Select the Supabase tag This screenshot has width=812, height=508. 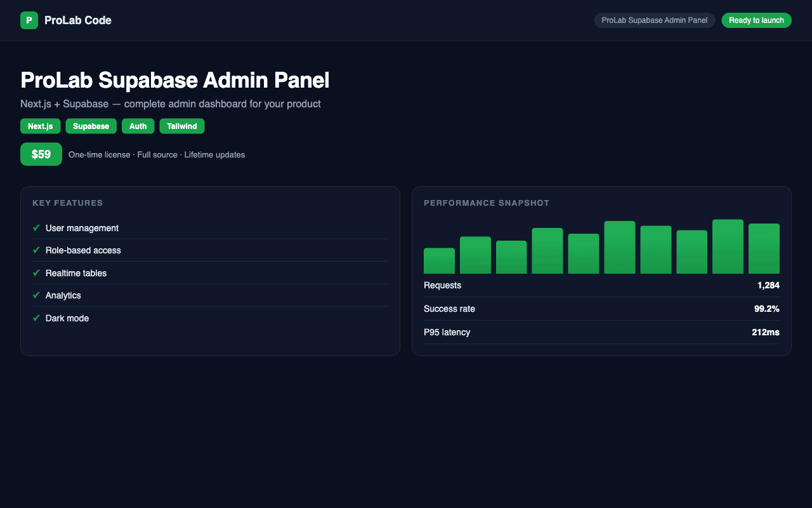tap(91, 126)
